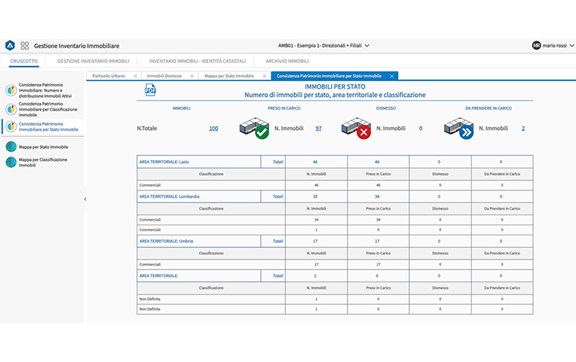Image resolution: width=576 pixels, height=362 pixels.
Task: Switch to Gestione Inventario Immobili menu
Action: pyautogui.click(x=93, y=61)
